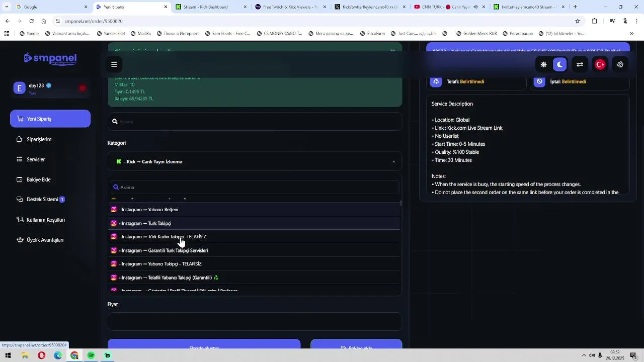Bookmark this page star icon
644x362 pixels.
(578, 21)
